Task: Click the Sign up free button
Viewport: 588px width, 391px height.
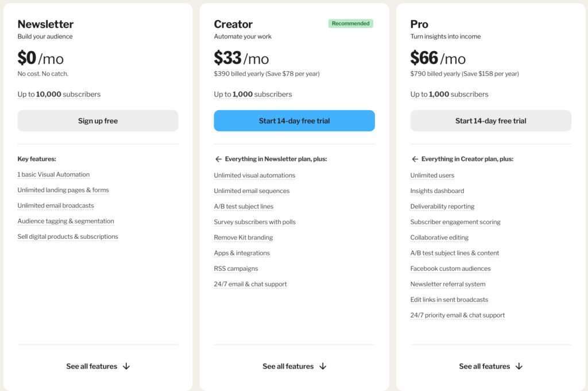Action: tap(98, 121)
